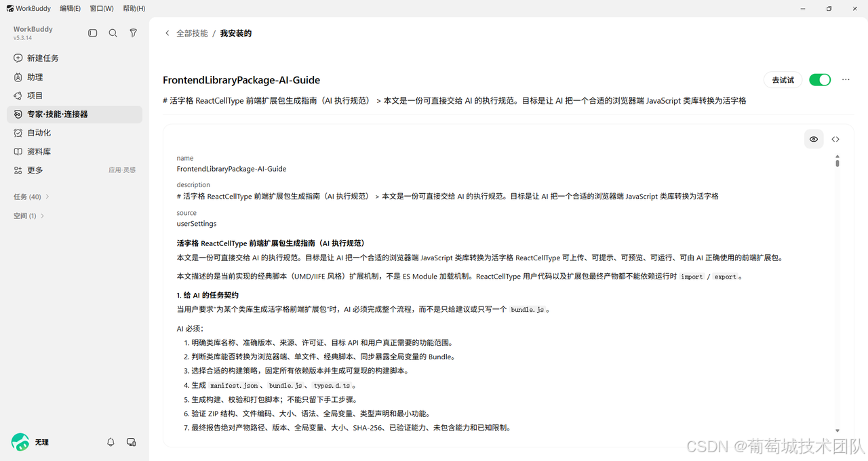Click the 1. 给 AI 的任务契约 heading
The image size is (868, 461).
click(x=208, y=296)
